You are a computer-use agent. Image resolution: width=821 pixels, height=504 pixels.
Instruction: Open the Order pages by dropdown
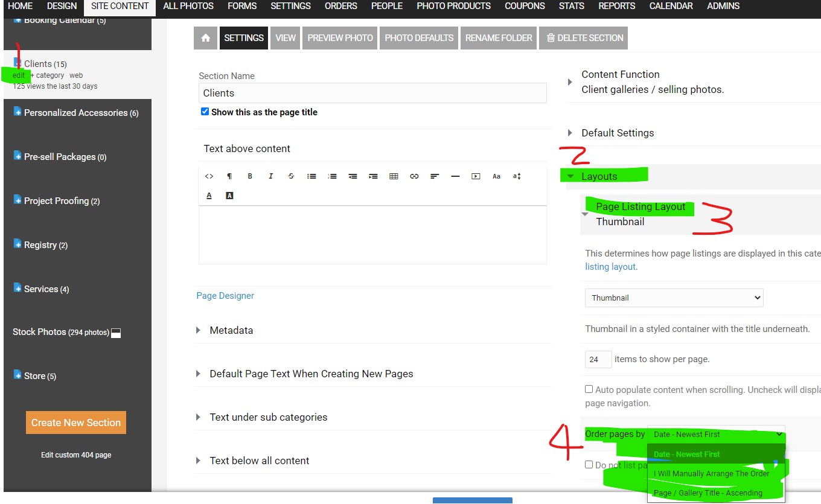click(x=716, y=434)
